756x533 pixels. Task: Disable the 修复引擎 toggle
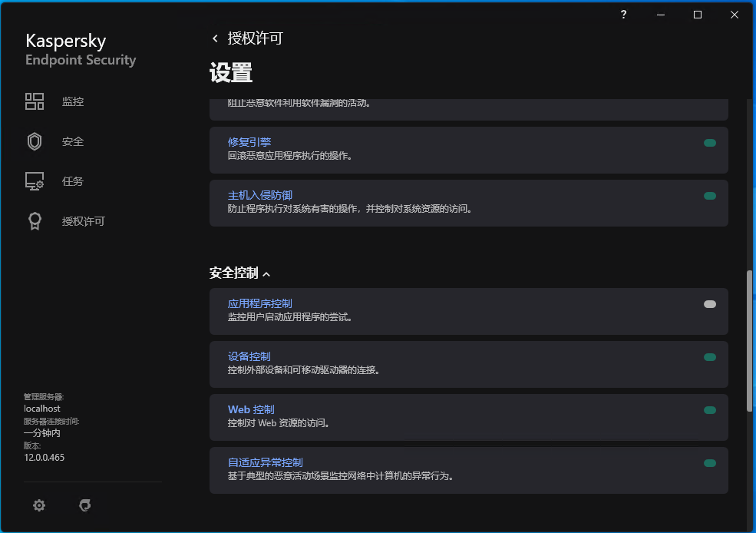[x=710, y=143]
